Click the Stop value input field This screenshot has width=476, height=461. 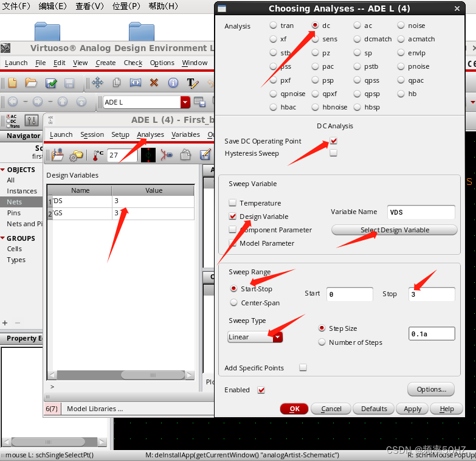[432, 294]
